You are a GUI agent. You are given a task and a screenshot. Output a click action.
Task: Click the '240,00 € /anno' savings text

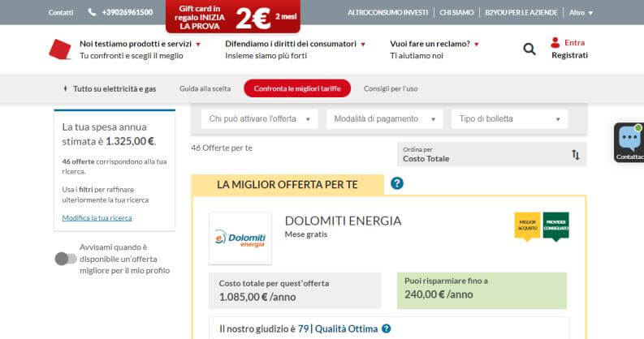(439, 294)
